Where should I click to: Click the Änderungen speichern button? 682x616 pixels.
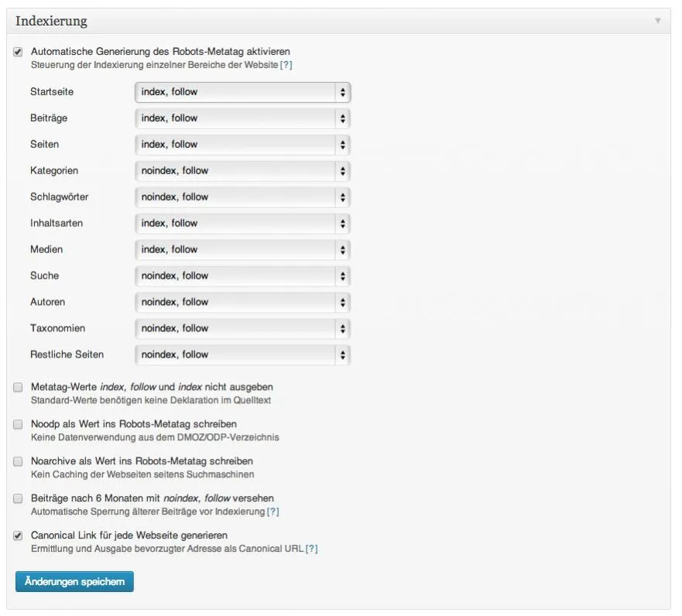74,582
